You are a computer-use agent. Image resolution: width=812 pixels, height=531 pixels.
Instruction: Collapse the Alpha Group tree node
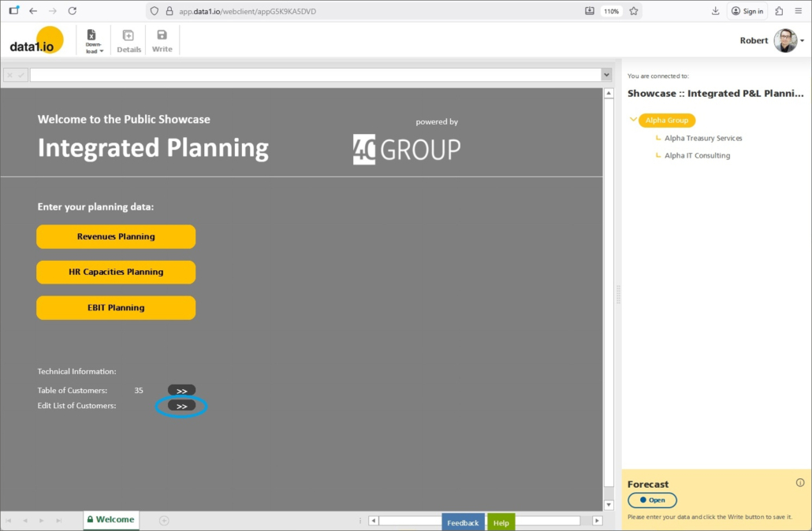(633, 121)
